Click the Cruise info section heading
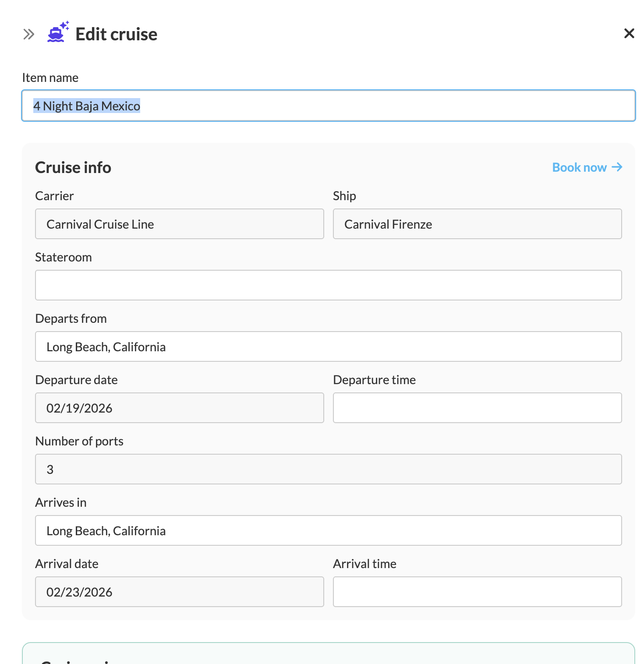 [73, 168]
